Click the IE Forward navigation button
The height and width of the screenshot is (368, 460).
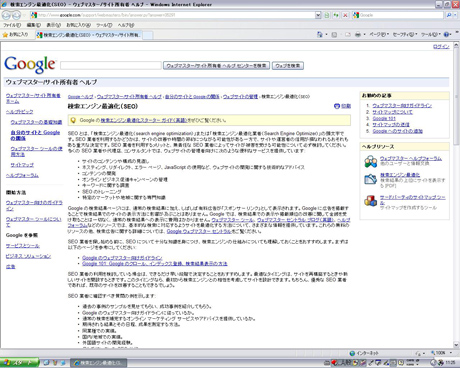click(16, 15)
